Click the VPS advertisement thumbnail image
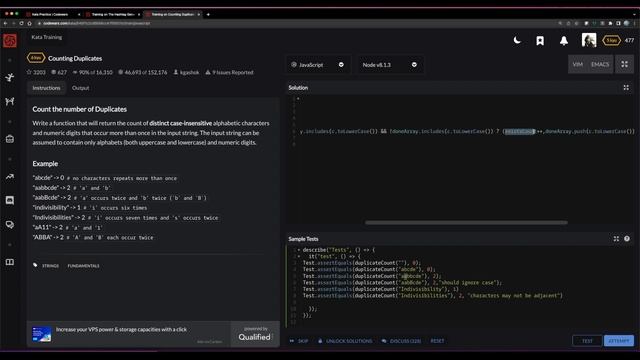 click(x=42, y=334)
